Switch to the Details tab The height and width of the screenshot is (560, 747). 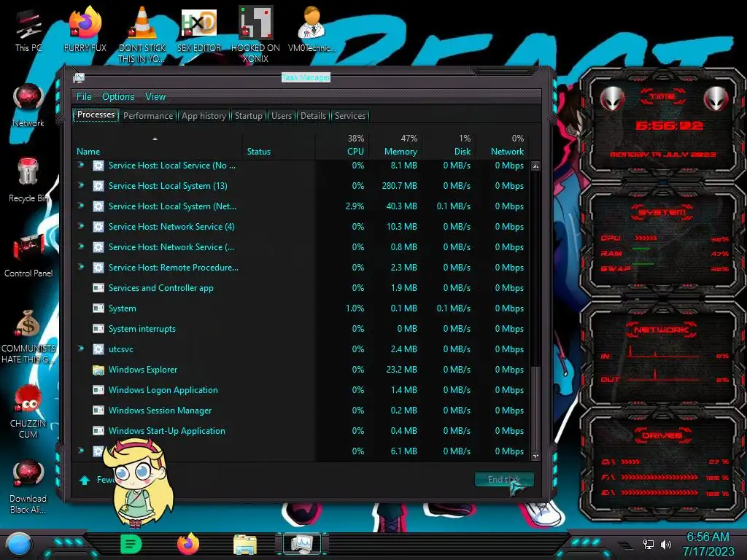click(313, 116)
